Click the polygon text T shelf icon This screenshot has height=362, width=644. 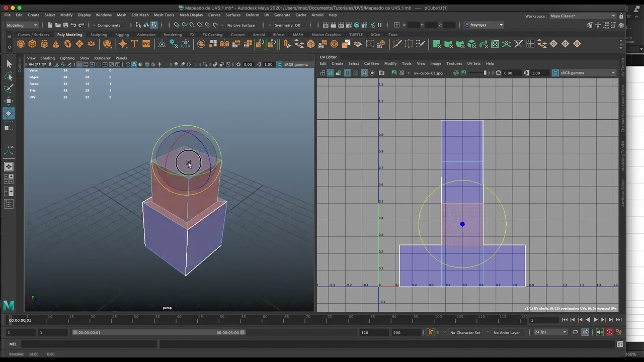coord(134,44)
